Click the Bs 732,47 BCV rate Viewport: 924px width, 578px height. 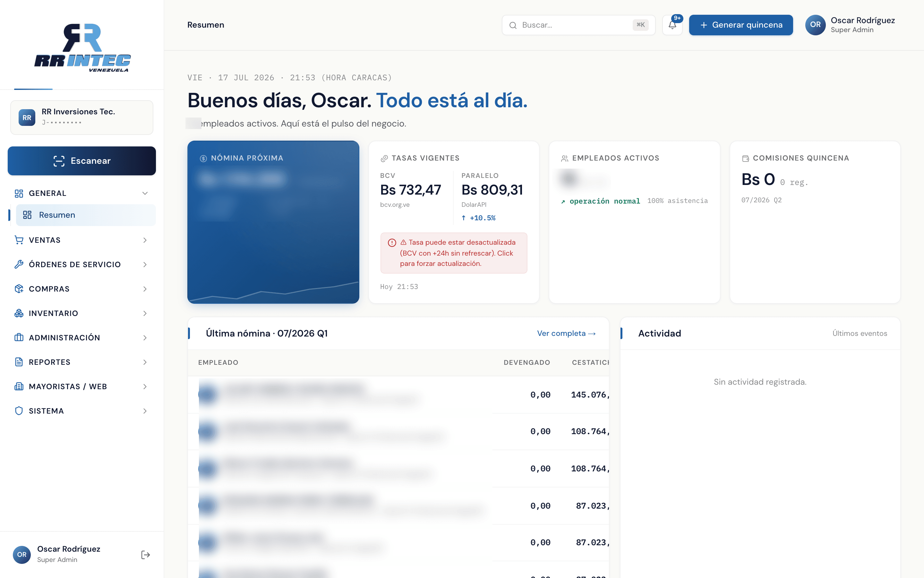pyautogui.click(x=410, y=190)
